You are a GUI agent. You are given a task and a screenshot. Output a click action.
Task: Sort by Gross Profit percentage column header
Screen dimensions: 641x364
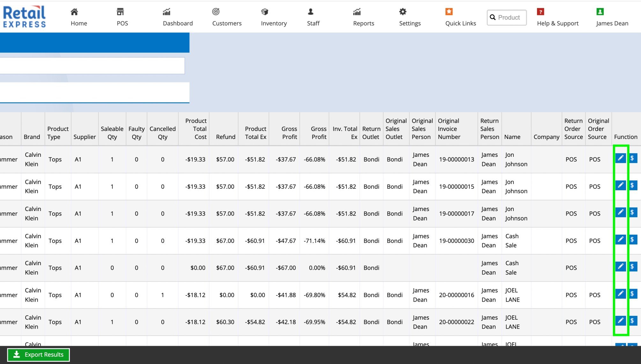point(319,133)
